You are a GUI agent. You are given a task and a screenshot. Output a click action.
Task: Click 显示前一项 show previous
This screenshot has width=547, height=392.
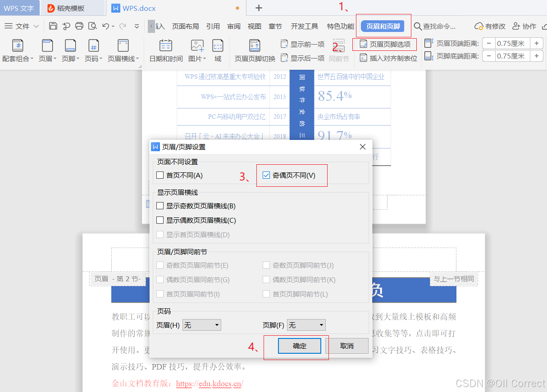click(x=302, y=44)
